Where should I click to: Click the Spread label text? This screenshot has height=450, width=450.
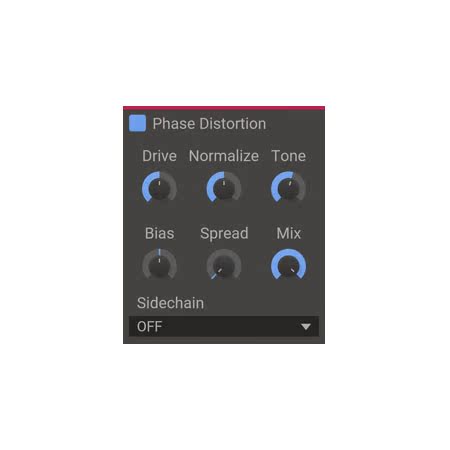(x=224, y=234)
